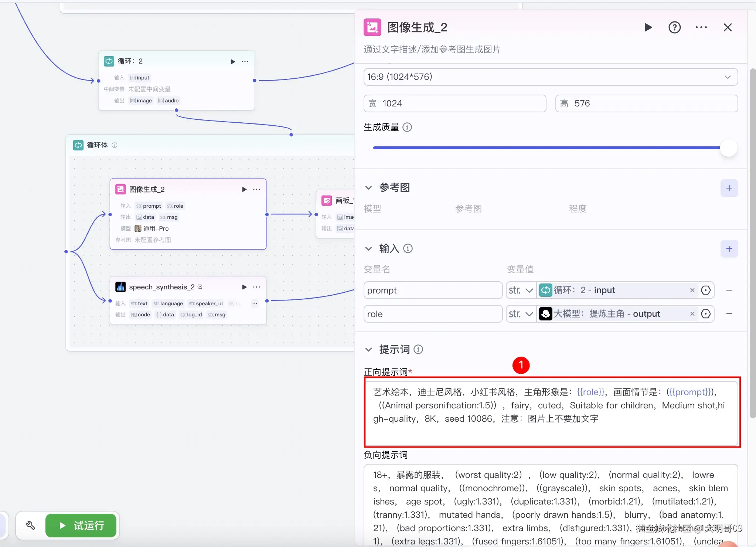Add a new reference image with plus
Screen dimensions: 756x547
click(x=729, y=188)
